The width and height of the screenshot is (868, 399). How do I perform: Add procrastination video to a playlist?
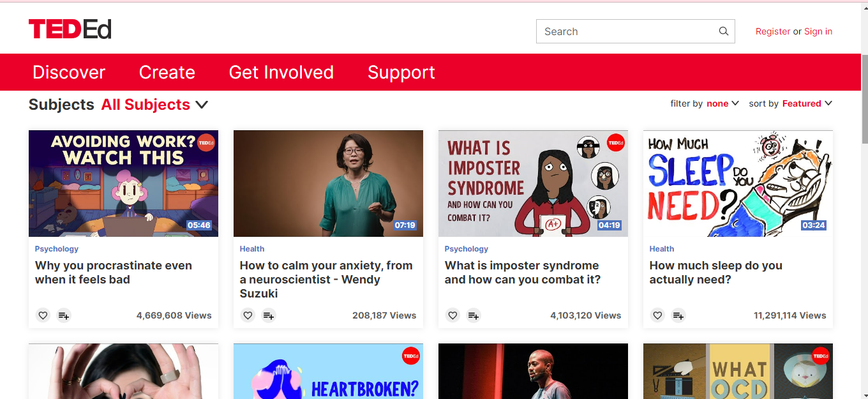pos(64,315)
